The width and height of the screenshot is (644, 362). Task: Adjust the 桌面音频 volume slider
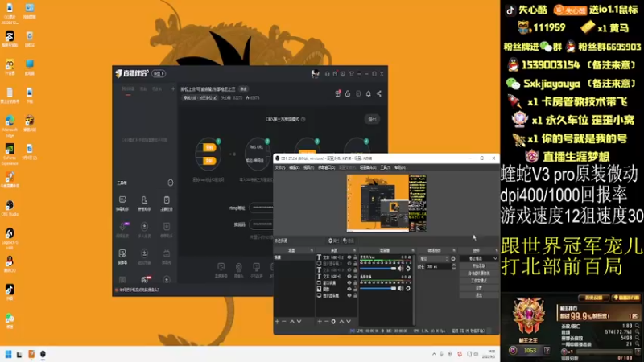(x=378, y=289)
